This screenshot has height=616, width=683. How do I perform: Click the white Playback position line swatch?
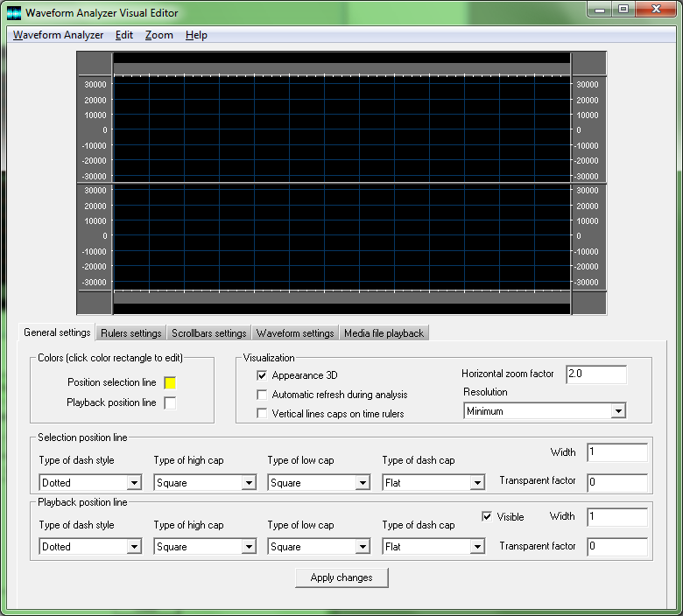170,402
